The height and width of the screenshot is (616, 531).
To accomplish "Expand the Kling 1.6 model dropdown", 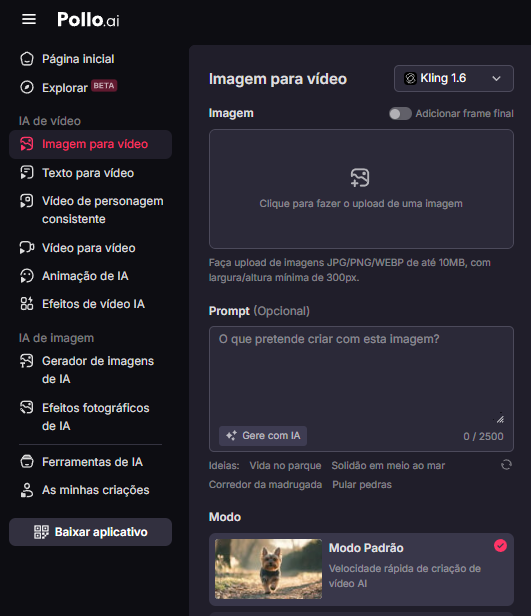I will pos(454,79).
